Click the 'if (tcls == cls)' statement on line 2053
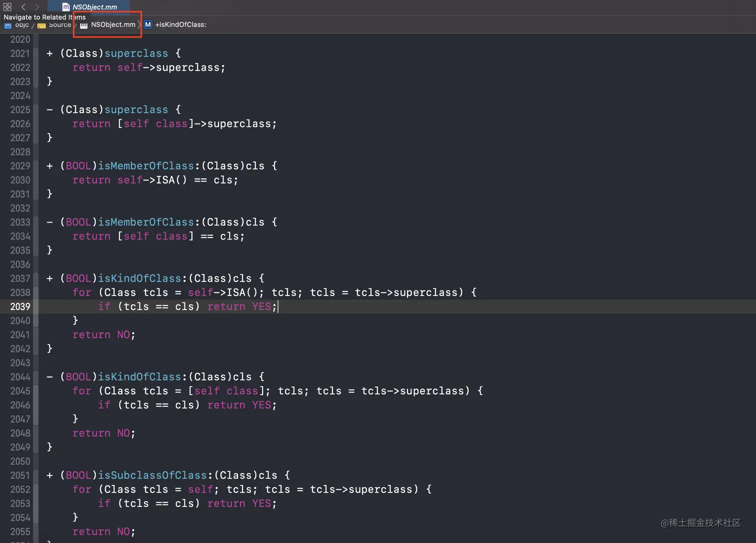Image resolution: width=756 pixels, height=543 pixels. (187, 503)
